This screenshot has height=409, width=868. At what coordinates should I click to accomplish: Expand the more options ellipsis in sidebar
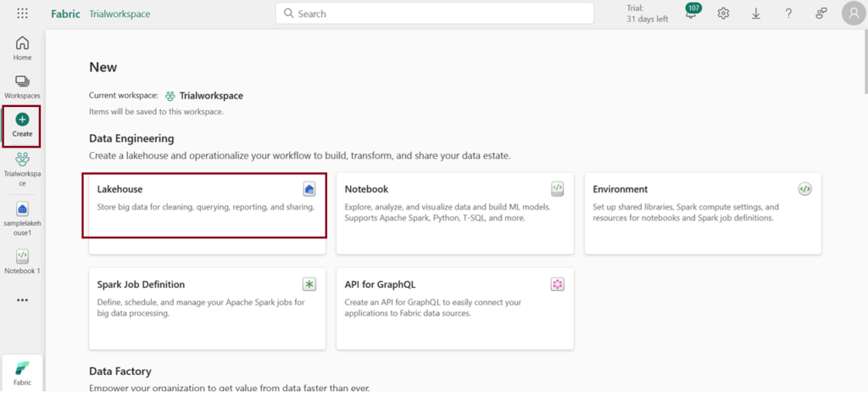point(22,300)
